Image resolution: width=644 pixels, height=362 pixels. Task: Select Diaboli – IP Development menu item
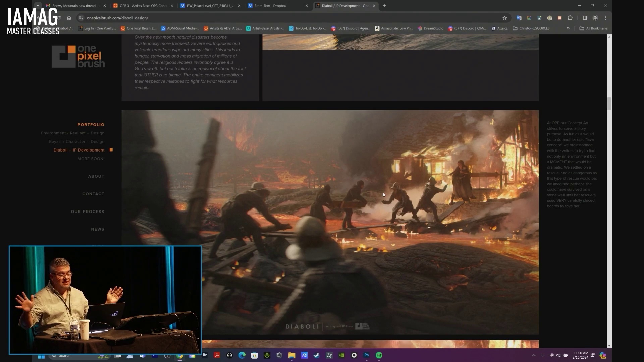point(79,150)
